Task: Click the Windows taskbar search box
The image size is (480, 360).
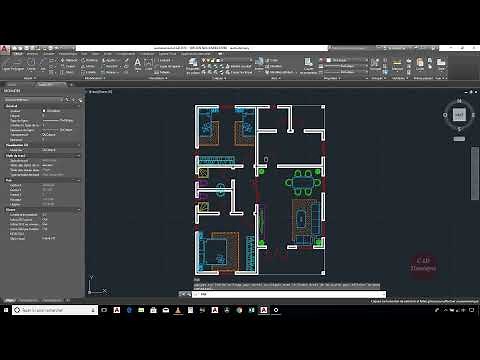Action: point(55,310)
